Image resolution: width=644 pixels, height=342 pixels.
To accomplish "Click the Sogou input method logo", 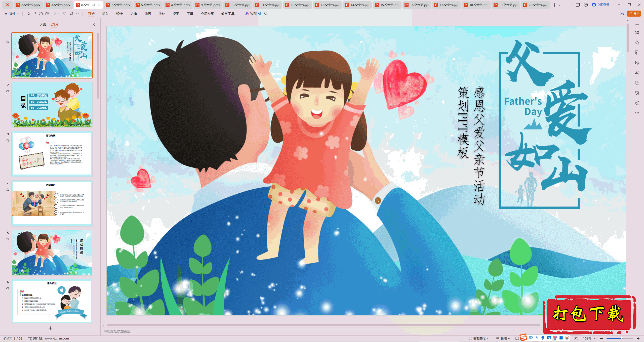I will pyautogui.click(x=524, y=337).
